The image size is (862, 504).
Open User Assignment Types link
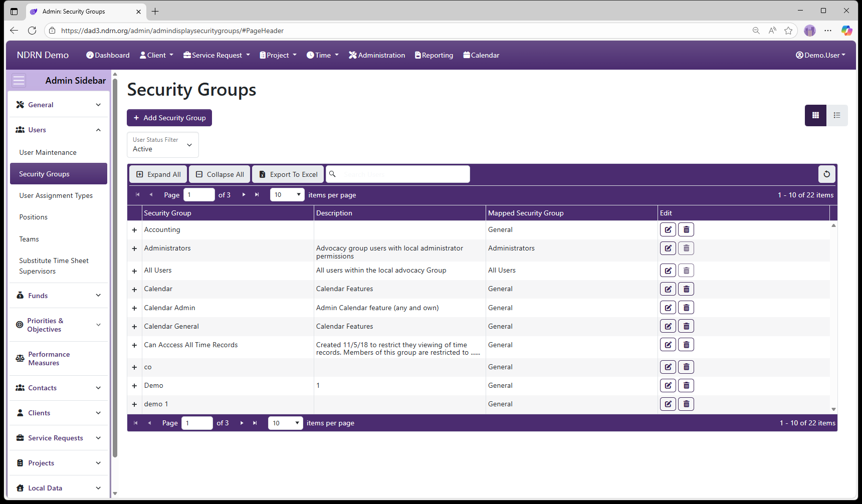pyautogui.click(x=56, y=195)
